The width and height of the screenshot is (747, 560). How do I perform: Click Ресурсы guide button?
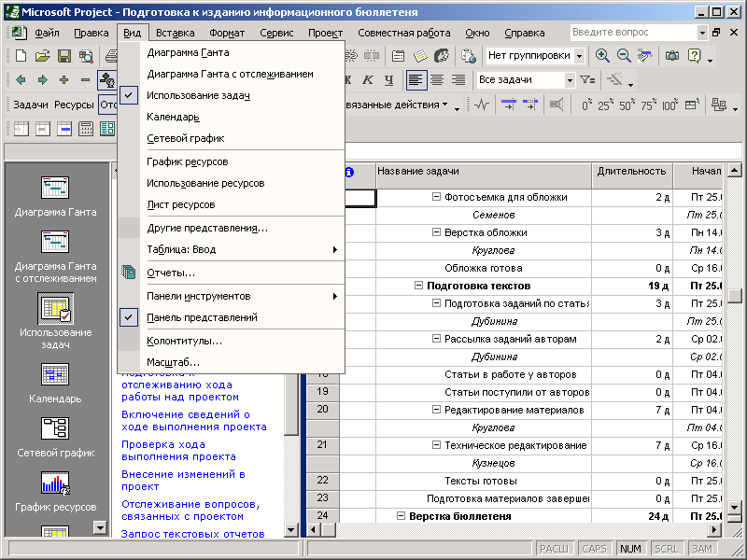(74, 105)
